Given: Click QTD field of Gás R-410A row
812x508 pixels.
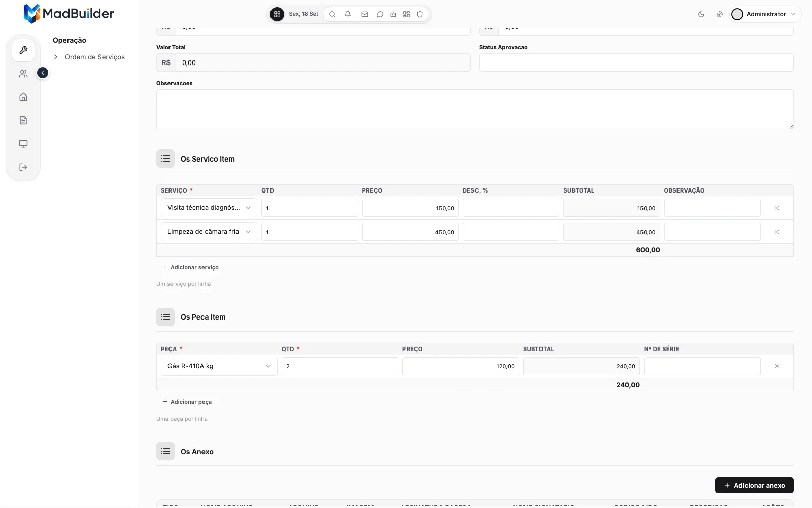Looking at the screenshot, I should tap(340, 366).
